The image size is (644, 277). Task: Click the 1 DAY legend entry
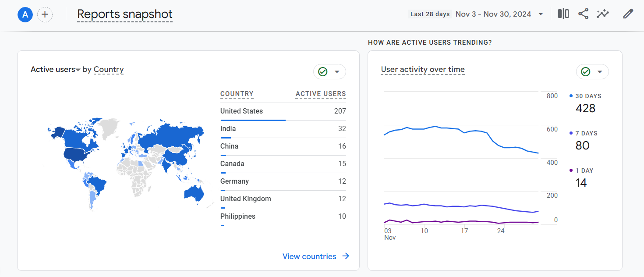[581, 170]
